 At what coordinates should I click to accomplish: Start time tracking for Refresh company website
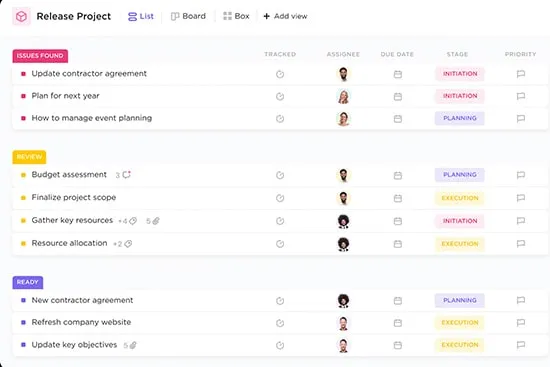(x=280, y=323)
